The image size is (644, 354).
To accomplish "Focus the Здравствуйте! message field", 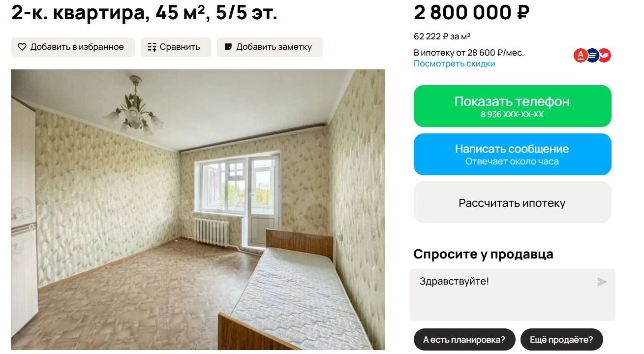I will (x=512, y=295).
